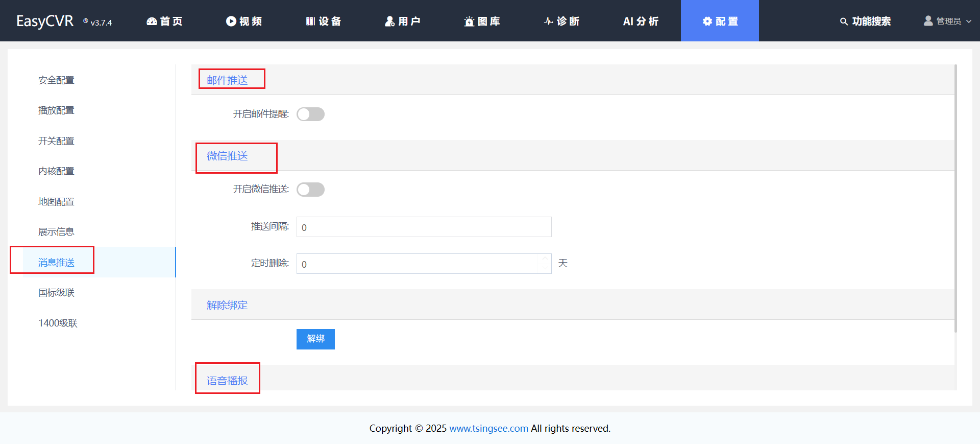980x444 pixels.
Task: Open 安全配置 in the sidebar
Action: tap(56, 80)
